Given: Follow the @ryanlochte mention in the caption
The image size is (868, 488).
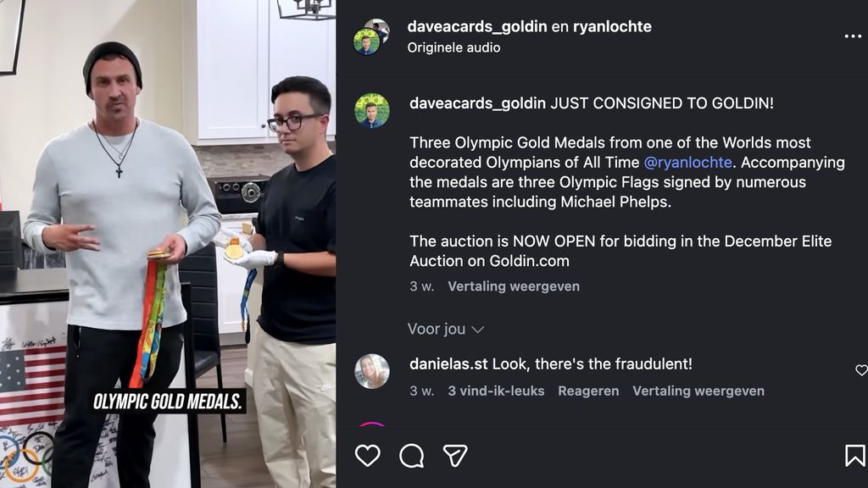Looking at the screenshot, I should pos(688,163).
